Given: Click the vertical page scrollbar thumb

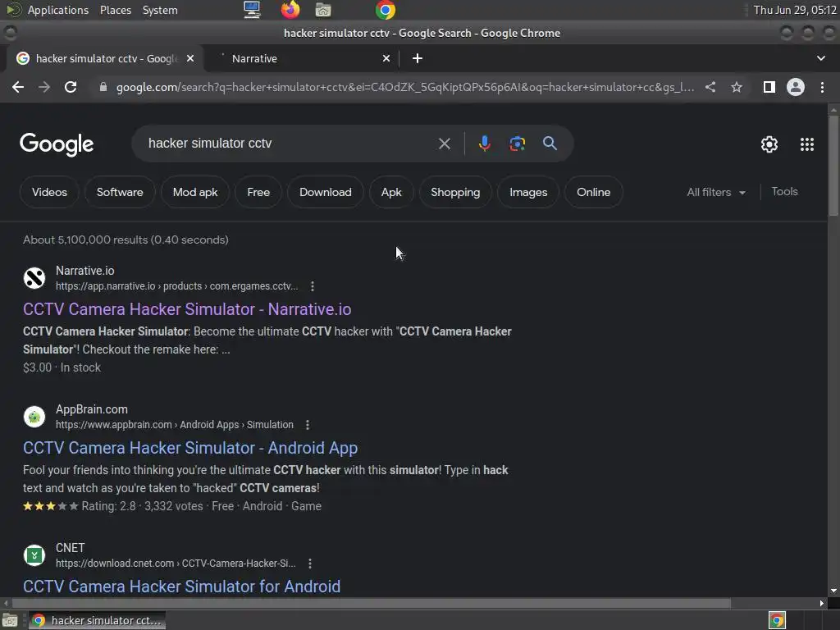Looking at the screenshot, I should (x=833, y=165).
